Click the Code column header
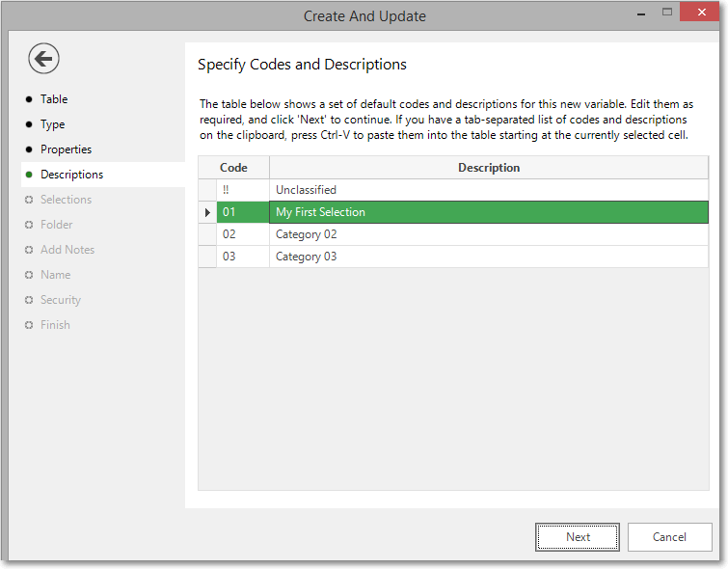The height and width of the screenshot is (569, 728). pyautogui.click(x=233, y=168)
